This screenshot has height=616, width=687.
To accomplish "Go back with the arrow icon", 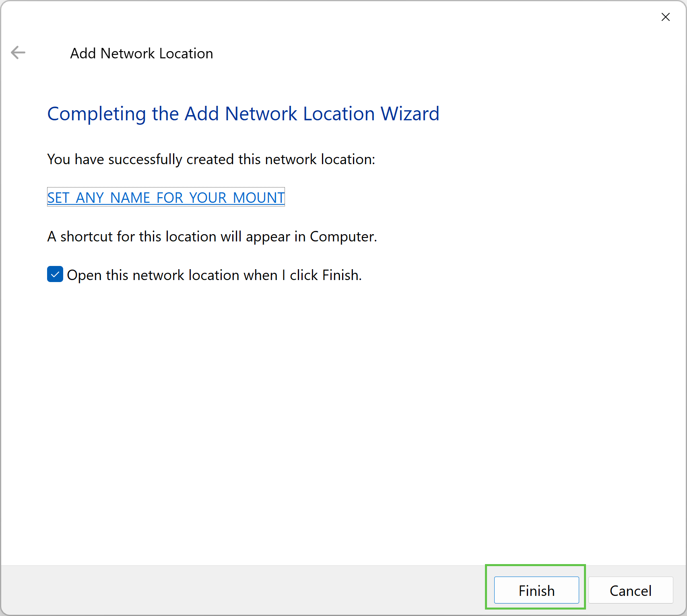I will [18, 53].
